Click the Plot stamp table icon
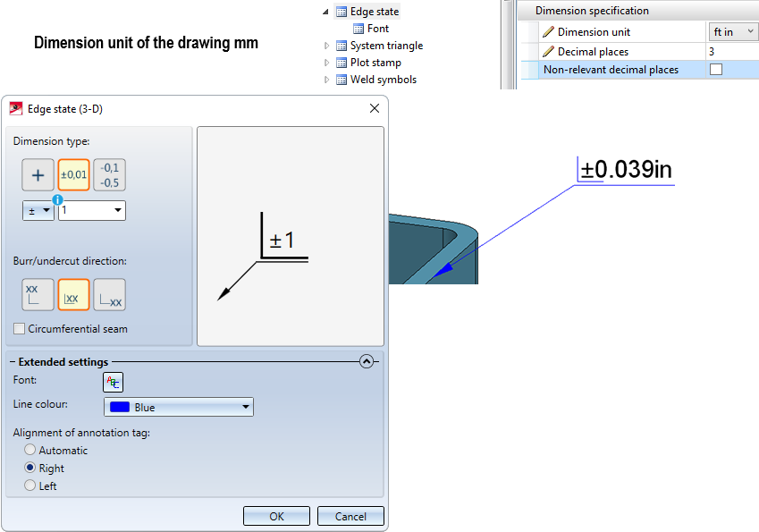Screen dimensions: 759x532 coord(342,63)
